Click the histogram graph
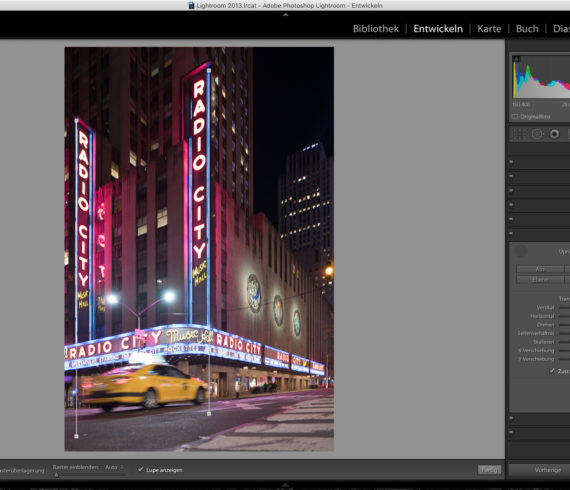Image resolution: width=570 pixels, height=490 pixels. pos(541,76)
